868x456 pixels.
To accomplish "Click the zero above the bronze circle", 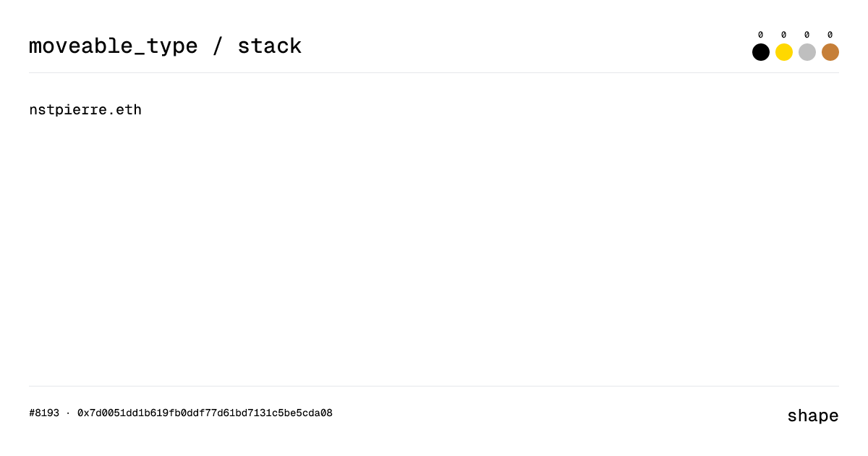I will click(x=830, y=33).
